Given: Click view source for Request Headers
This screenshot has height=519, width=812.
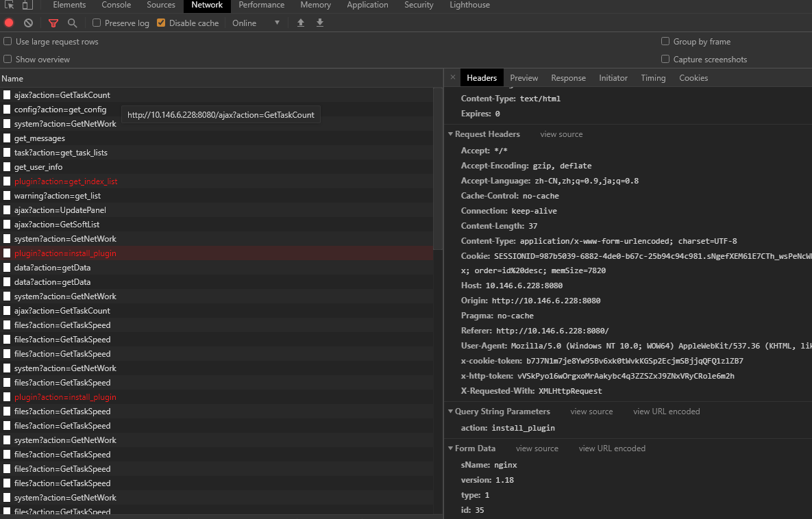Looking at the screenshot, I should point(561,134).
